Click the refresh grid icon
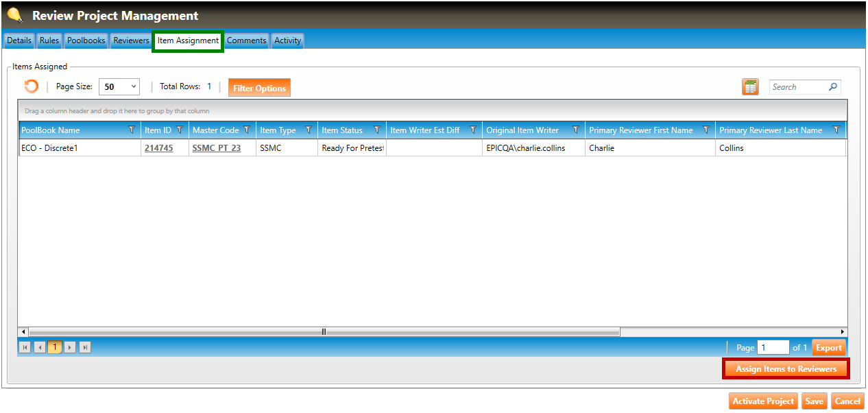The height and width of the screenshot is (413, 868). click(x=31, y=86)
